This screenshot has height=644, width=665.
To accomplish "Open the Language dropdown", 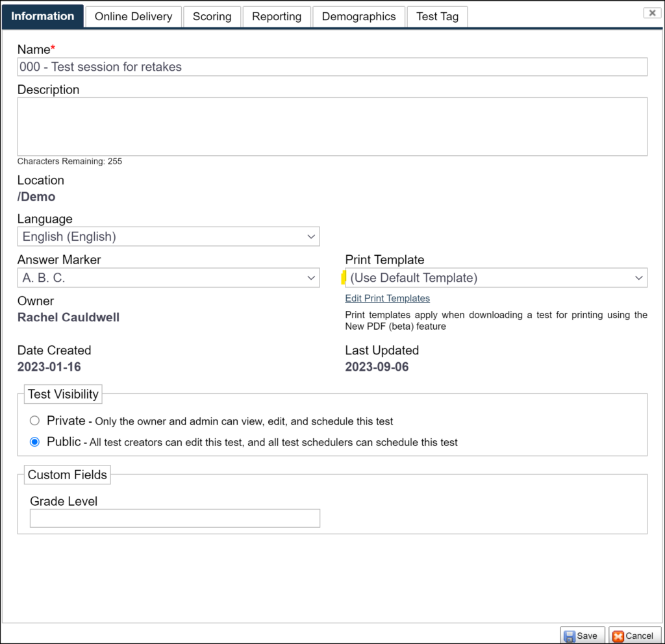I will (x=168, y=236).
